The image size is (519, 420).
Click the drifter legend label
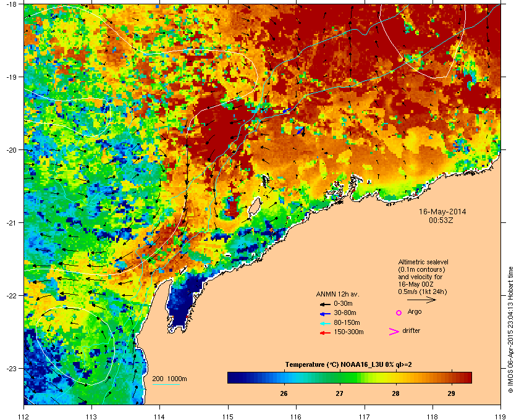(411, 330)
